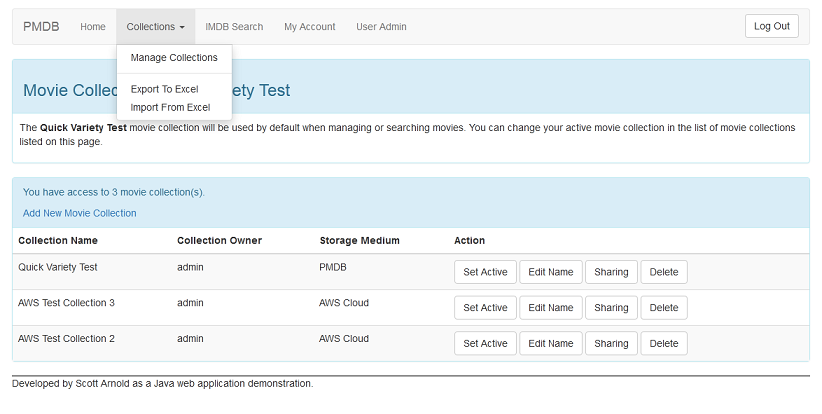This screenshot has width=822, height=414.
Task: Choose Import From Excel
Action: 170,107
